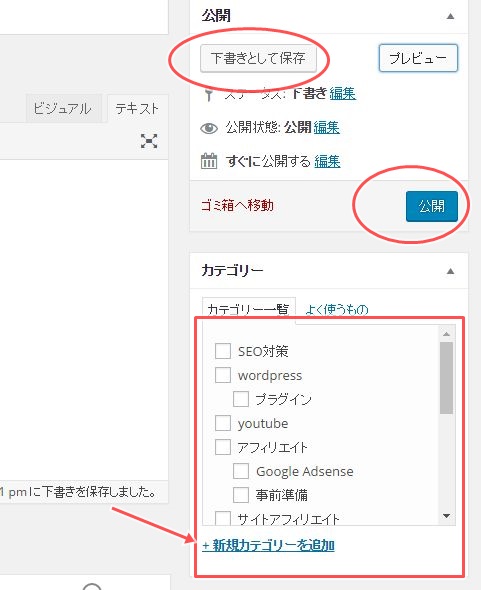The image size is (481, 590).
Task: Edit the ステータス 下書き setting
Action: pos(342,93)
